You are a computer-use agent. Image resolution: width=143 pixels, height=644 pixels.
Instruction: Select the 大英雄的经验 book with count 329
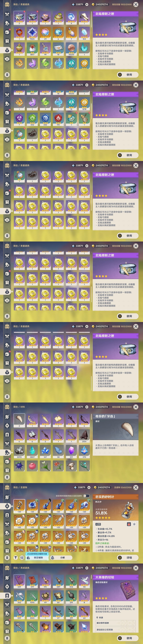coord(19,582)
